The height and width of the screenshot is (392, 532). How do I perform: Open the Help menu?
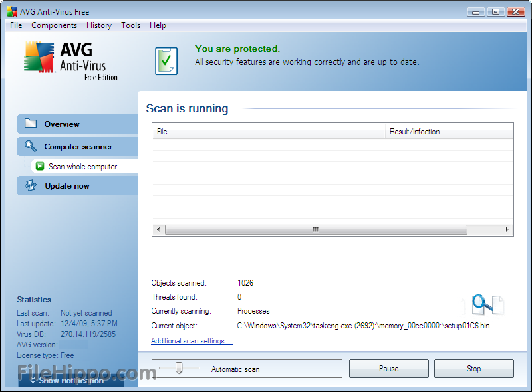point(158,25)
